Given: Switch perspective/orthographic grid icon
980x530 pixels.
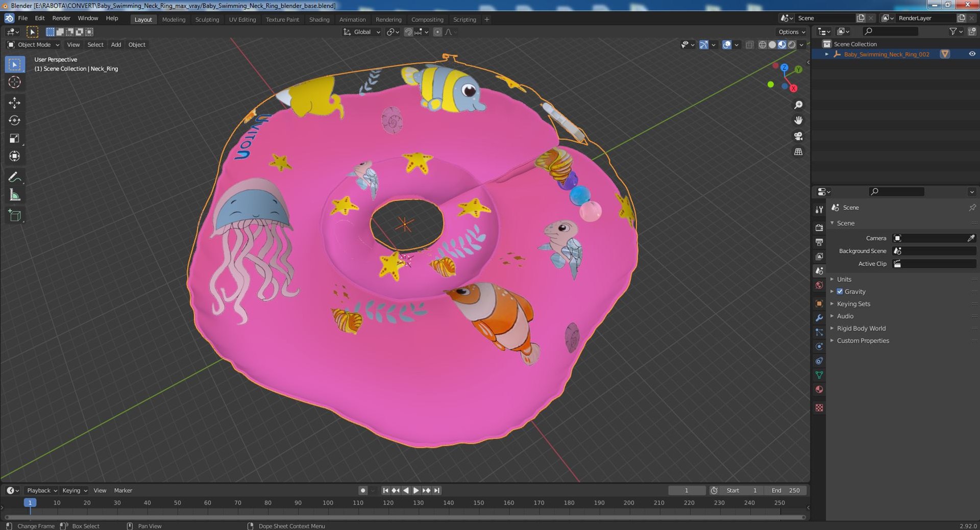Looking at the screenshot, I should pos(798,152).
